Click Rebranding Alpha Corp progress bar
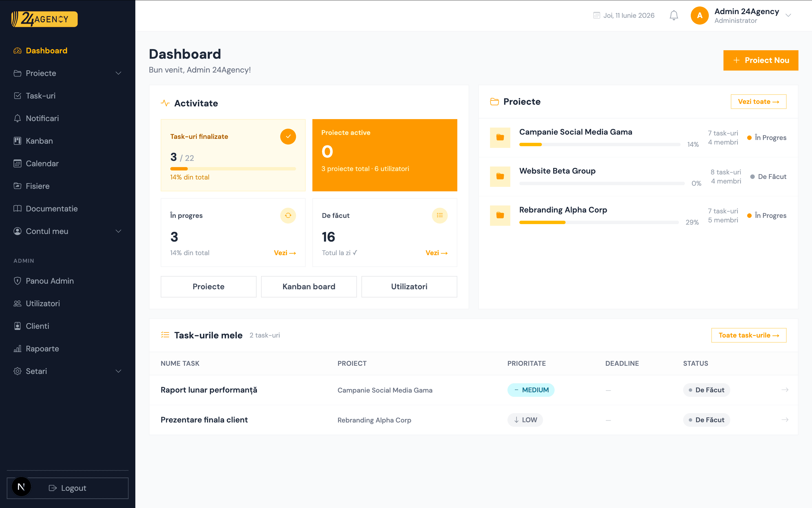Screen dimensions: 812x508 coord(599,222)
